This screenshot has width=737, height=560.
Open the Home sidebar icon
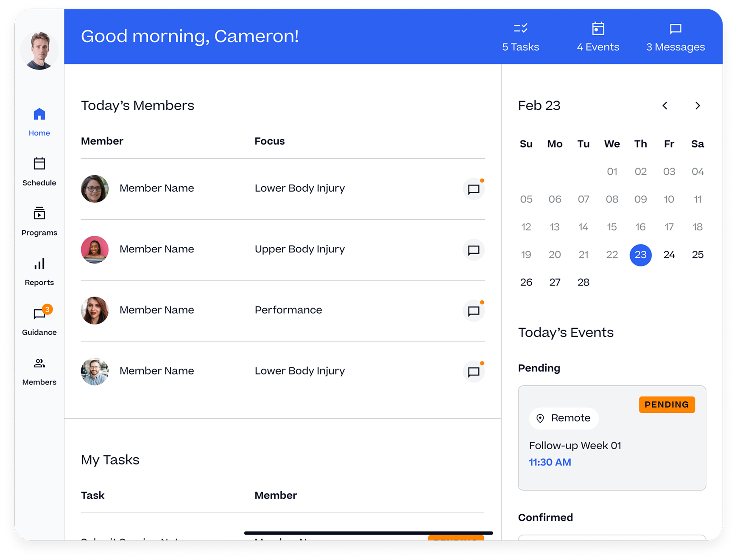pos(39,114)
